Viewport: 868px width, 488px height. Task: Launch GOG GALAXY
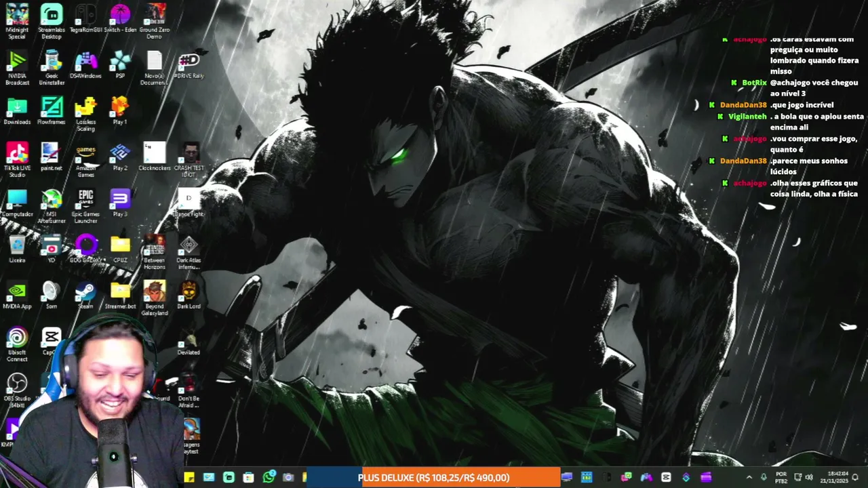pos(85,249)
